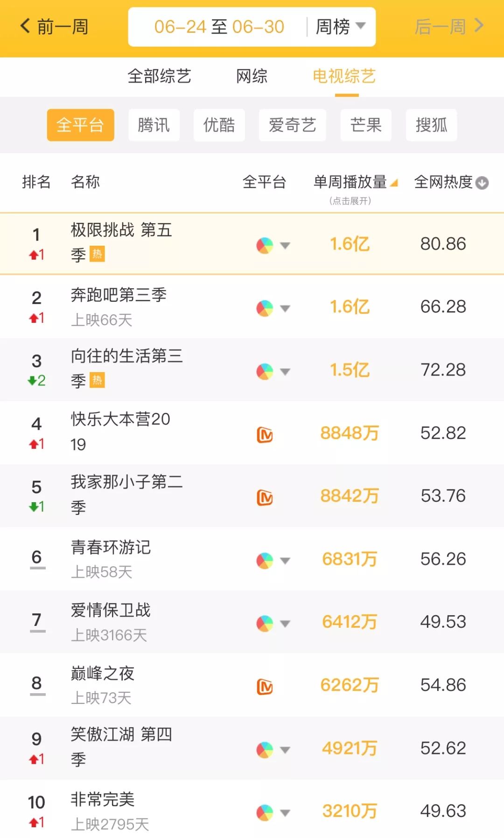
Task: Open 笑傲江湖 第四季 show row
Action: [121, 747]
